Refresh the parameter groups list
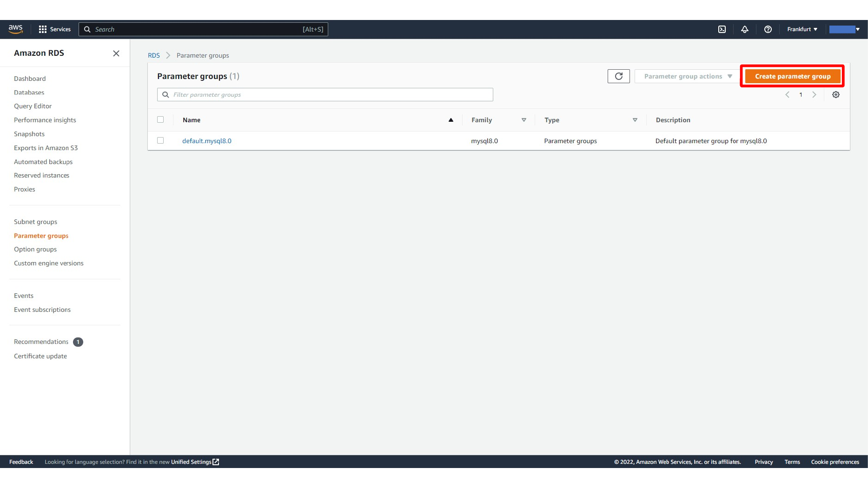Screen dimensions: 868x488 tap(619, 76)
